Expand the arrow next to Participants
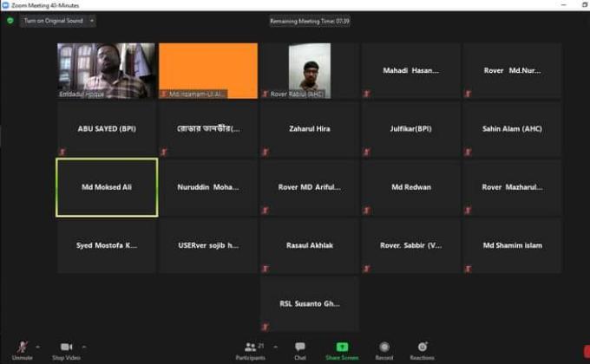The height and width of the screenshot is (364, 590). click(275, 347)
